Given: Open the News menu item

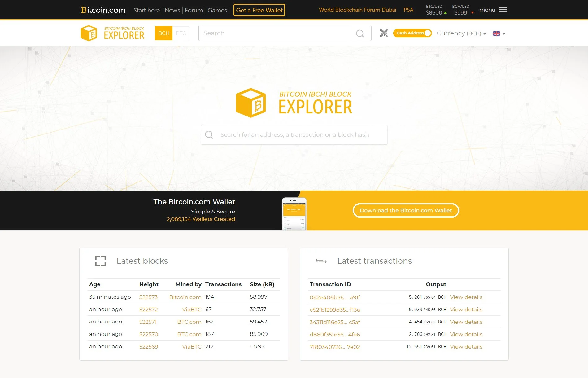Looking at the screenshot, I should 172,10.
